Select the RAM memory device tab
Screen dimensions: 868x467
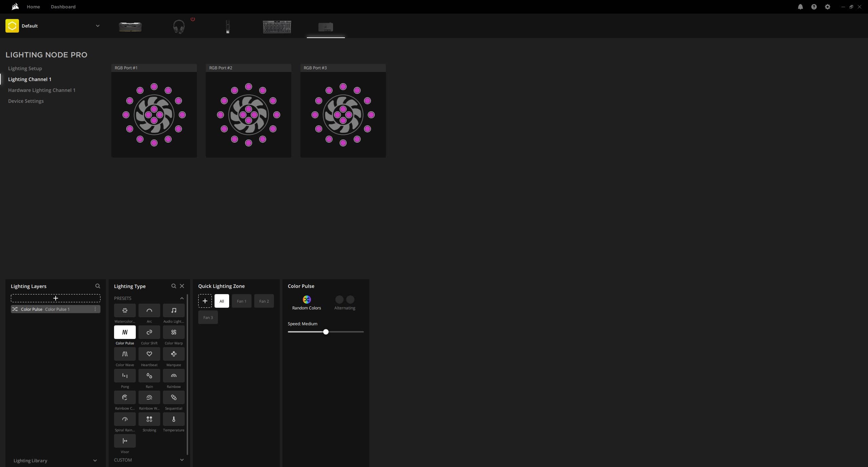[130, 26]
